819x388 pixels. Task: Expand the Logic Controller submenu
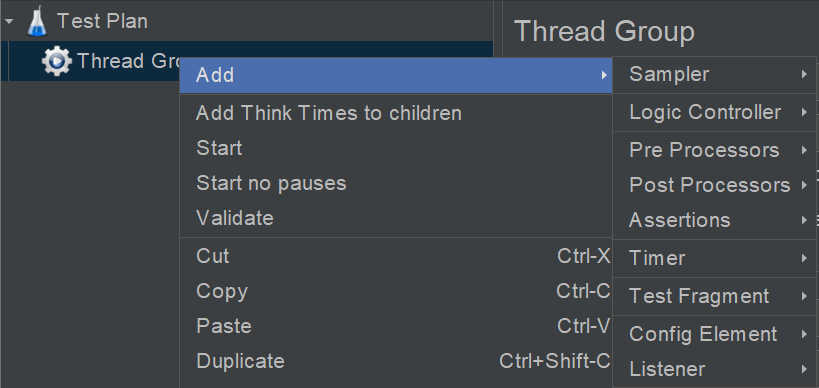point(715,112)
